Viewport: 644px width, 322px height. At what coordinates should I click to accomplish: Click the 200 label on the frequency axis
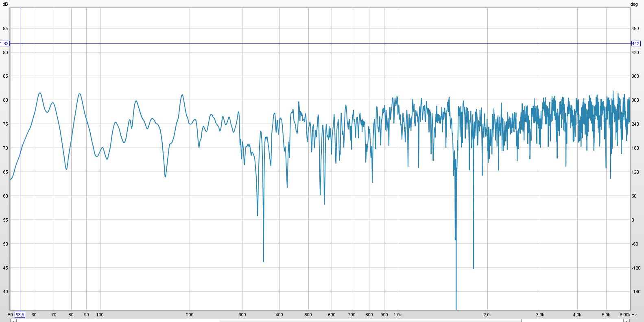coord(190,315)
